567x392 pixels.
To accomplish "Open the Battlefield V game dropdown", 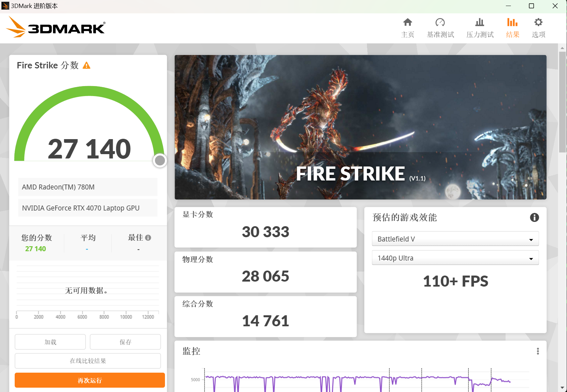I will point(455,239).
